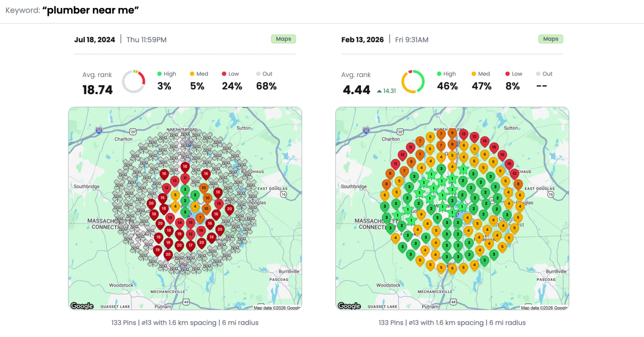
Task: Click the green High legend dot above 3%
Action: (159, 74)
